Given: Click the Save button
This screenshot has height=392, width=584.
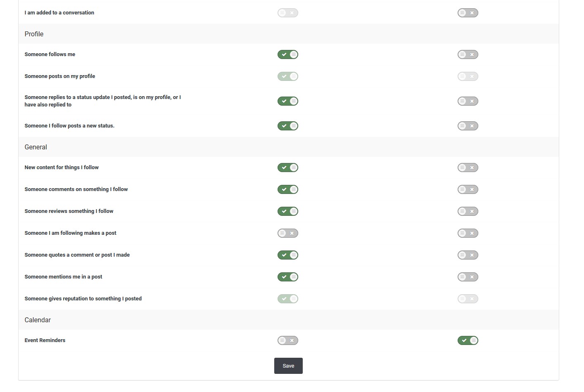Looking at the screenshot, I should click(288, 366).
